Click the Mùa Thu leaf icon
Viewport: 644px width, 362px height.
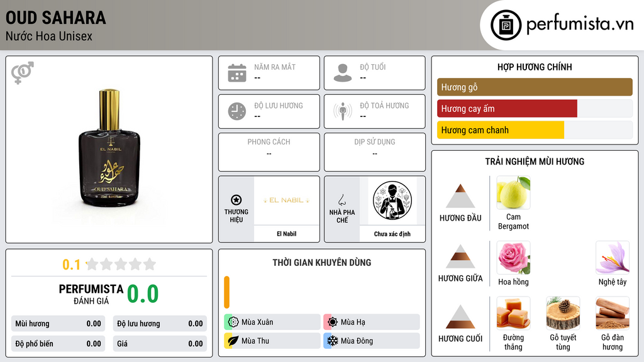click(x=233, y=341)
